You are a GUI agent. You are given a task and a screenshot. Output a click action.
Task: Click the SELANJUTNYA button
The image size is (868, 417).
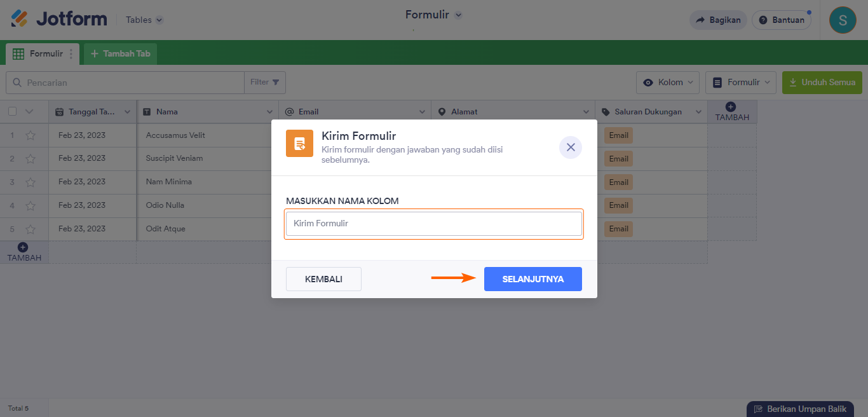tap(532, 279)
